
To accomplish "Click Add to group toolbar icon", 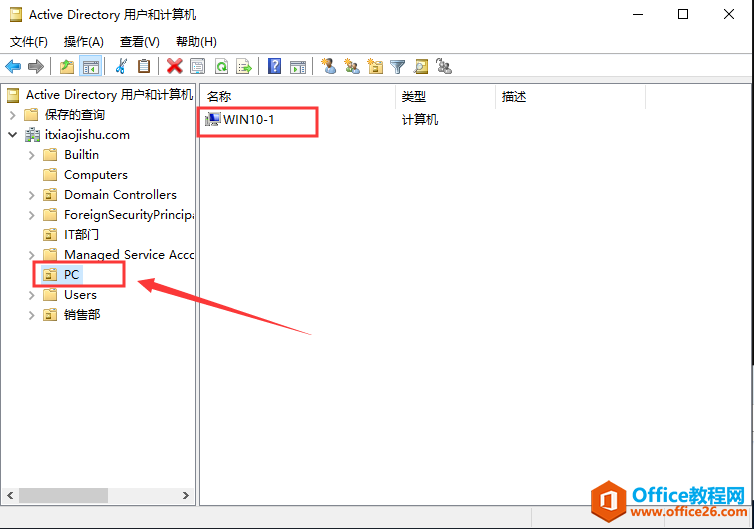I will tap(444, 66).
